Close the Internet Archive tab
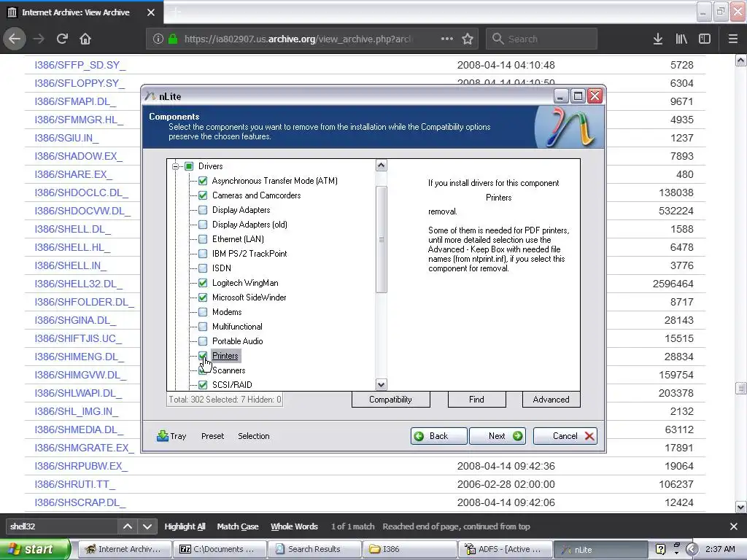Viewport: 747px width, 560px height. (151, 12)
